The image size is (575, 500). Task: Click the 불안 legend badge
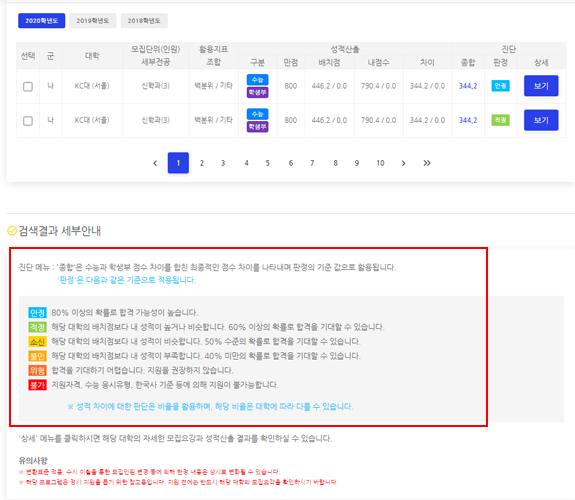[x=37, y=356]
